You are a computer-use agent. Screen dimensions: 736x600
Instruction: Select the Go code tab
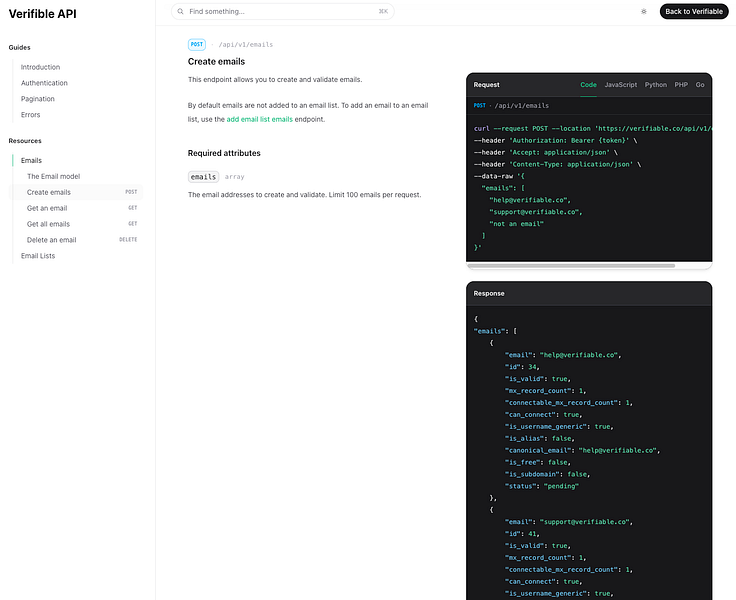[x=700, y=85]
